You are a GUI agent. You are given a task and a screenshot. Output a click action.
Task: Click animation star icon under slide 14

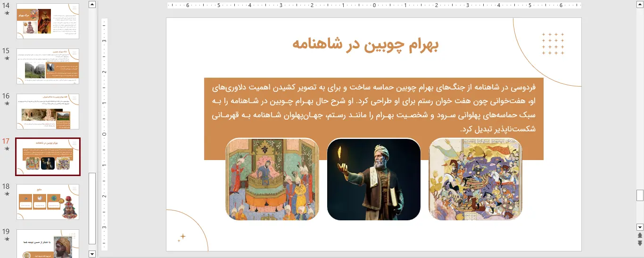click(7, 13)
